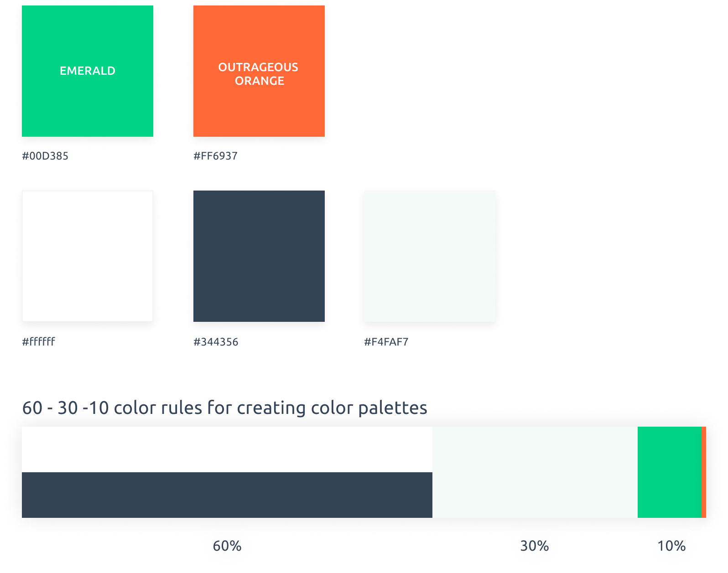Choose the dark navy square swatch
The width and height of the screenshot is (728, 573).
[259, 256]
